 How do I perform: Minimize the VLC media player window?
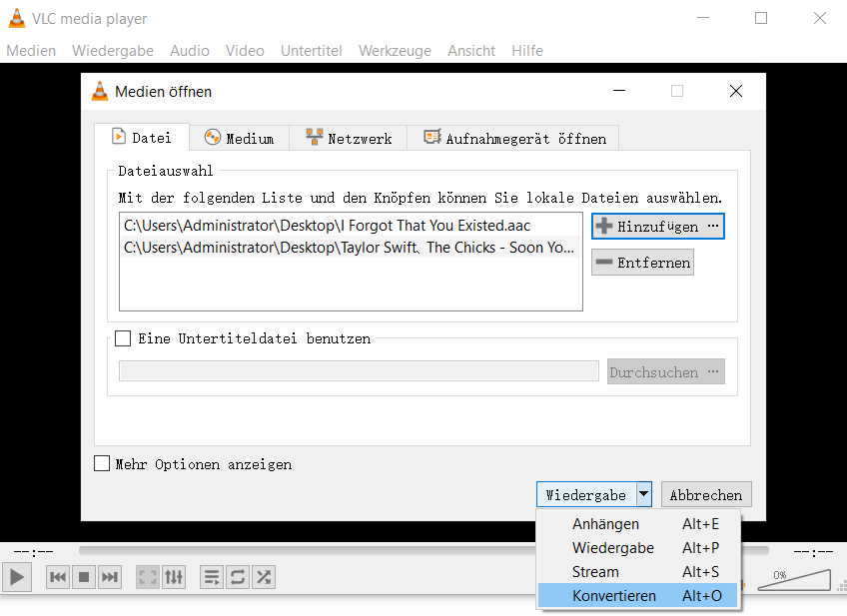click(703, 18)
